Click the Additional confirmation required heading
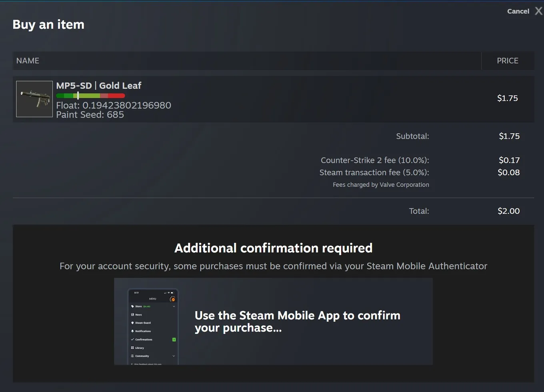The width and height of the screenshot is (544, 392). (x=274, y=248)
